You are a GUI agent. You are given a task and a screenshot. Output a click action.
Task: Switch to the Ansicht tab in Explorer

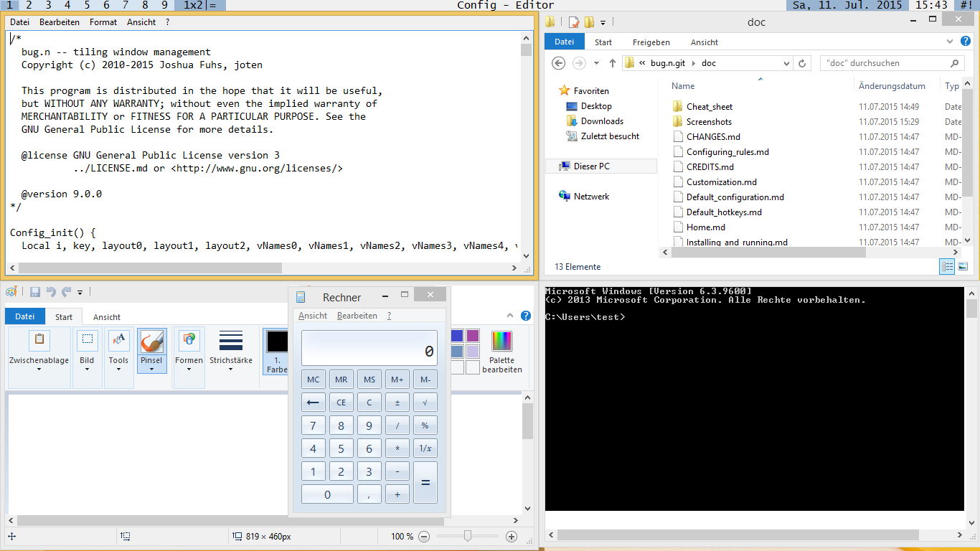tap(704, 42)
